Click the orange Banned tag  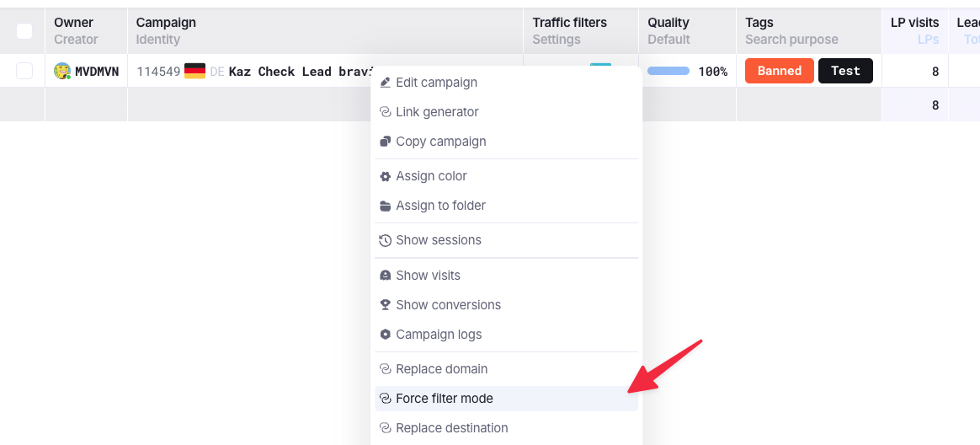pos(780,71)
